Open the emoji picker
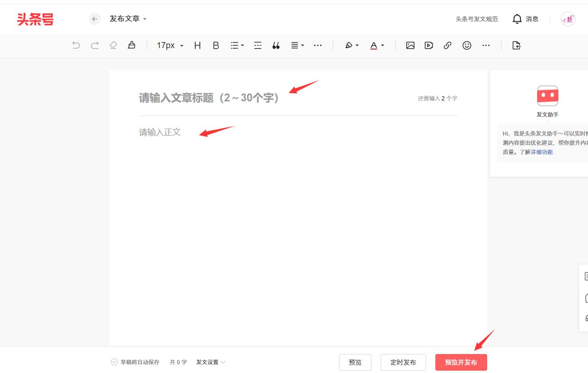588x373 pixels. point(467,45)
